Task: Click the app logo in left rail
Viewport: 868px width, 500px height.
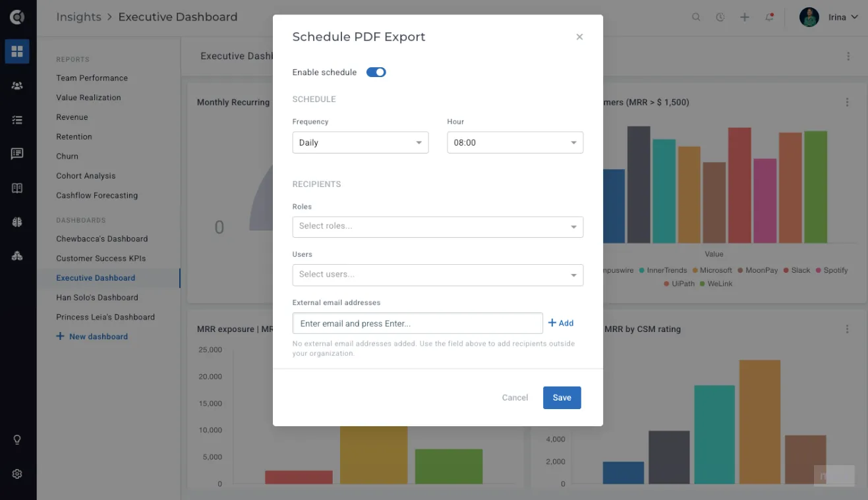Action: [x=17, y=17]
